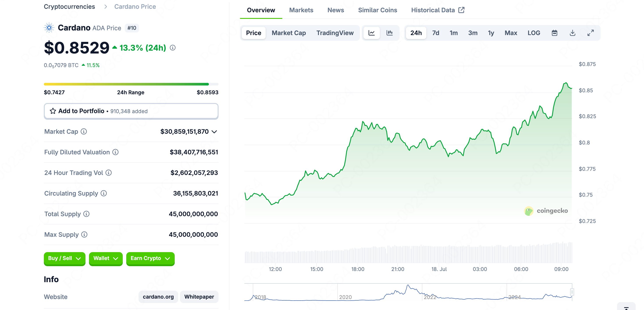This screenshot has width=644, height=310.
Task: Click the 24h Range progress bar
Action: [131, 84]
